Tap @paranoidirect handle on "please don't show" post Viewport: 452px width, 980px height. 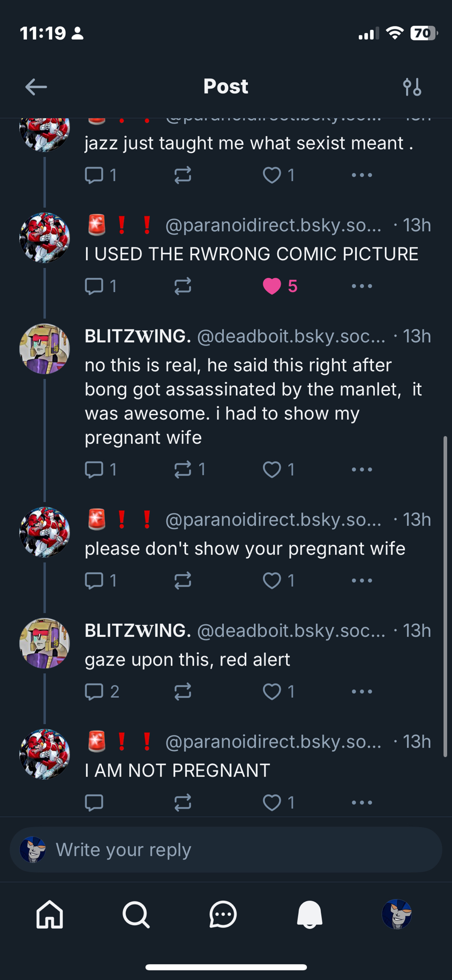pos(273,519)
